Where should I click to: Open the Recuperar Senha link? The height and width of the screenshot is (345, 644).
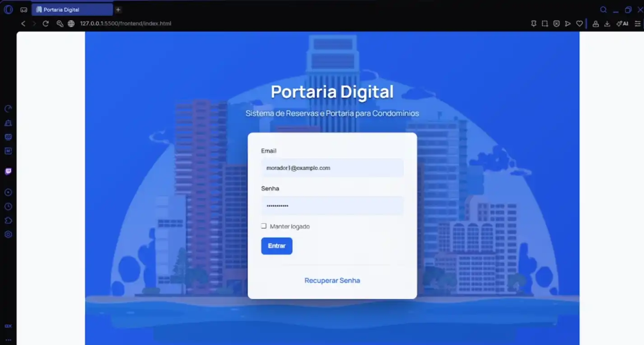[x=332, y=280]
